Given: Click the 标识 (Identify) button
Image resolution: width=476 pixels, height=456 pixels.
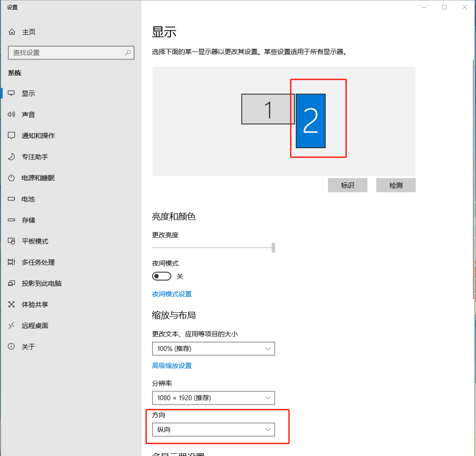Looking at the screenshot, I should [x=347, y=185].
